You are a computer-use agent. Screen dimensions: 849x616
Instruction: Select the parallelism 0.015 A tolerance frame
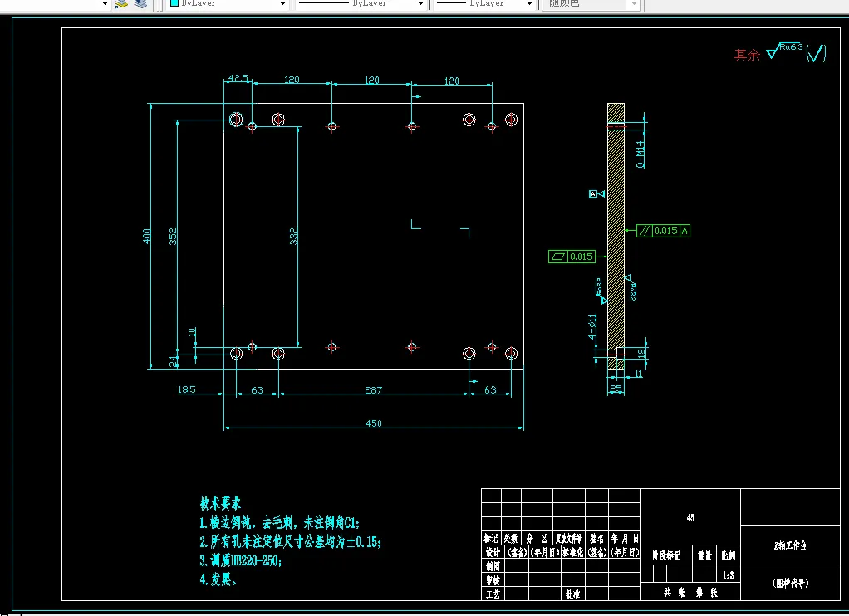click(663, 231)
